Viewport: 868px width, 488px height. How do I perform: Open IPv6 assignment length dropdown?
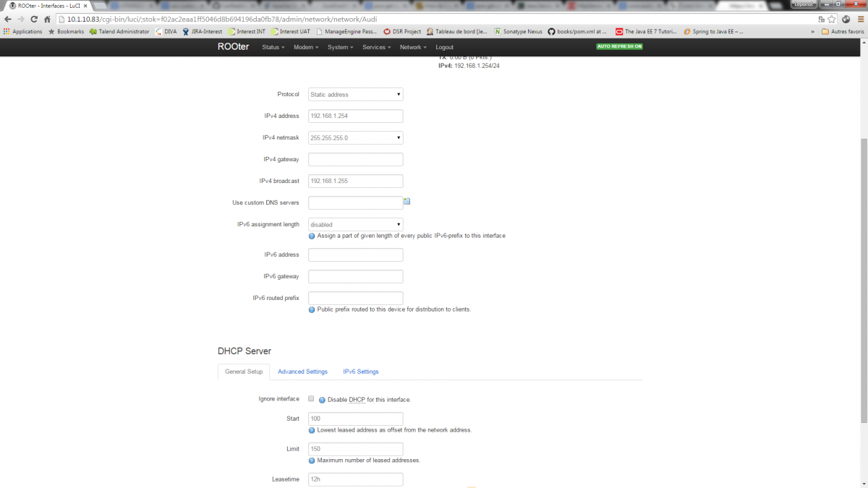pyautogui.click(x=355, y=225)
